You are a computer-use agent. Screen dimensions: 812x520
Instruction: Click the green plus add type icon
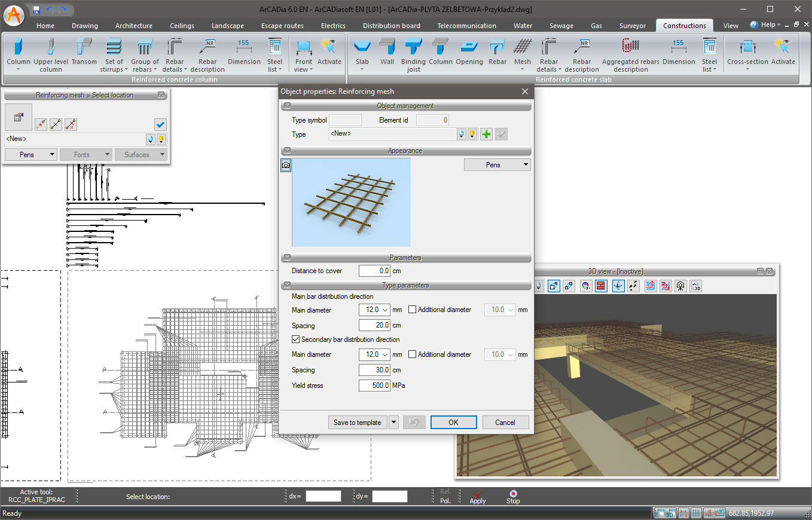click(x=486, y=134)
